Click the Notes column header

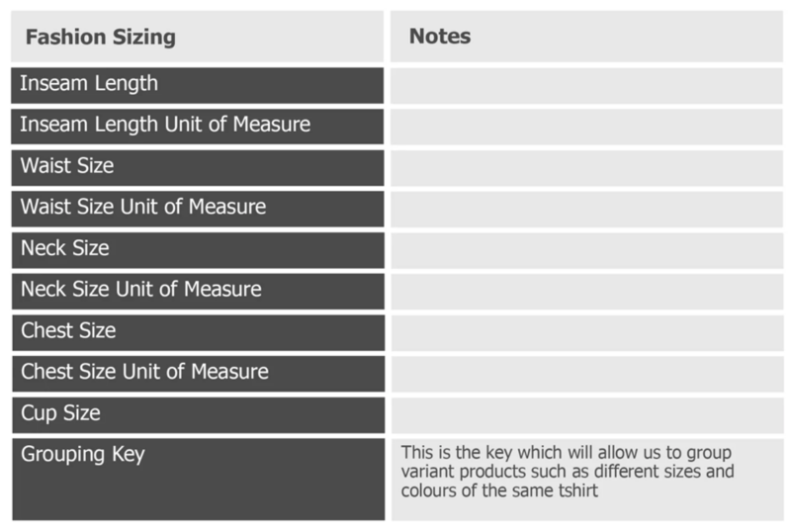pyautogui.click(x=586, y=37)
